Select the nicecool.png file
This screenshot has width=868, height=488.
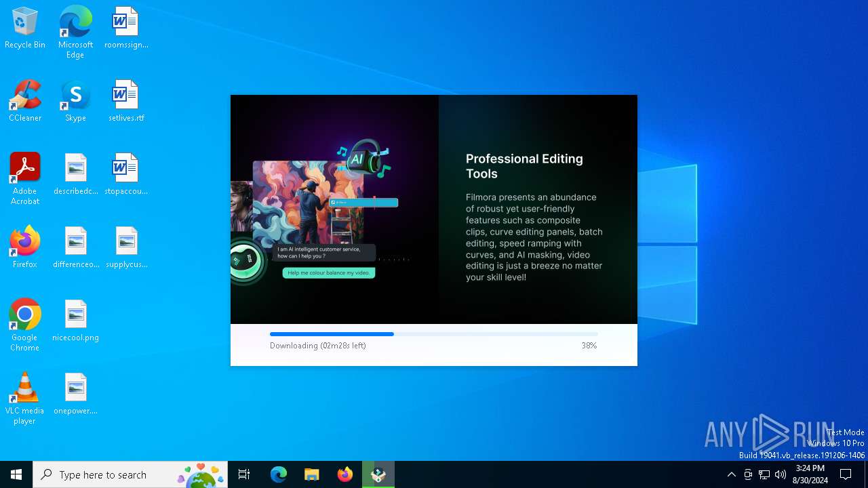click(x=75, y=321)
